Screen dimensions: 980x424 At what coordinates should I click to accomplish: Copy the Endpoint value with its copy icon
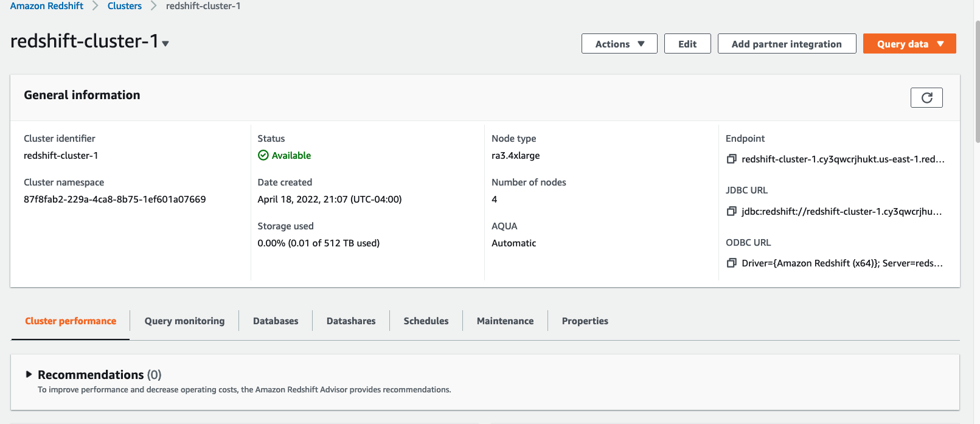(731, 159)
